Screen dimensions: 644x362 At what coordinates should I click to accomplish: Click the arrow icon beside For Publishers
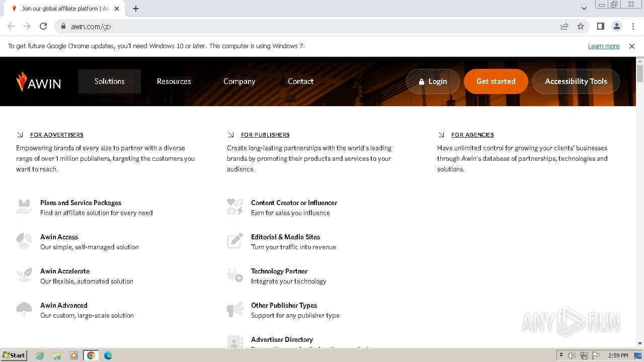coord(231,135)
